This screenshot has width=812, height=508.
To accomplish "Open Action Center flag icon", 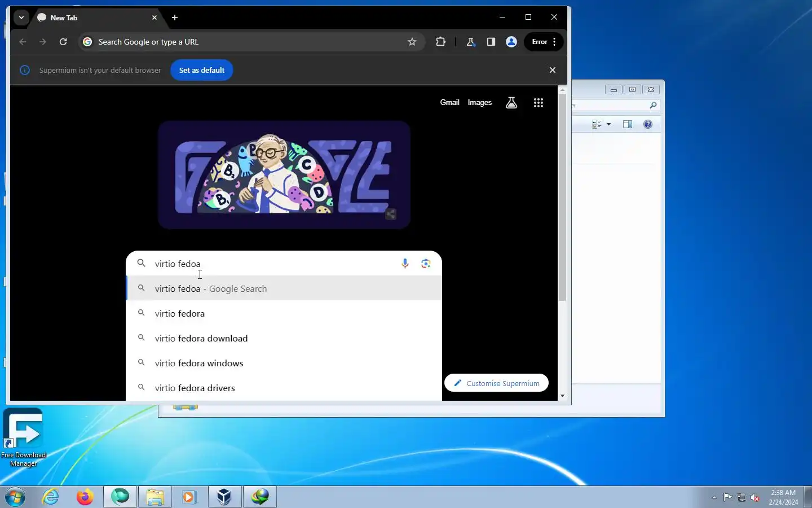I will click(x=728, y=497).
